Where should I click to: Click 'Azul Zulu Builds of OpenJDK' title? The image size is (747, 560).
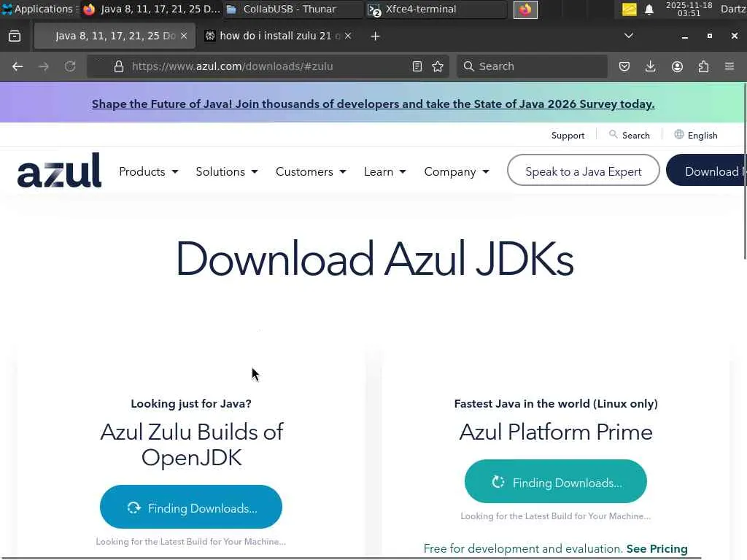(192, 444)
